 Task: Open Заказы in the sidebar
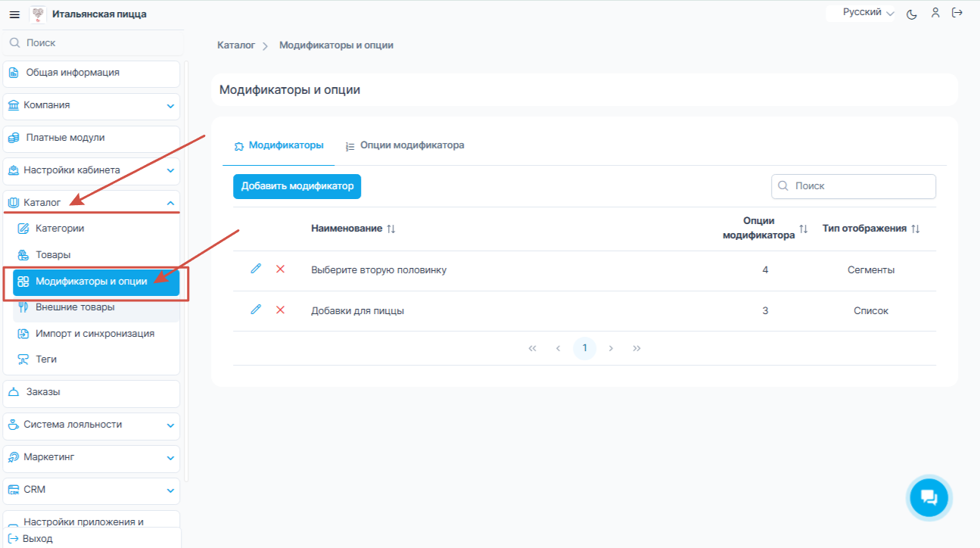(92, 393)
